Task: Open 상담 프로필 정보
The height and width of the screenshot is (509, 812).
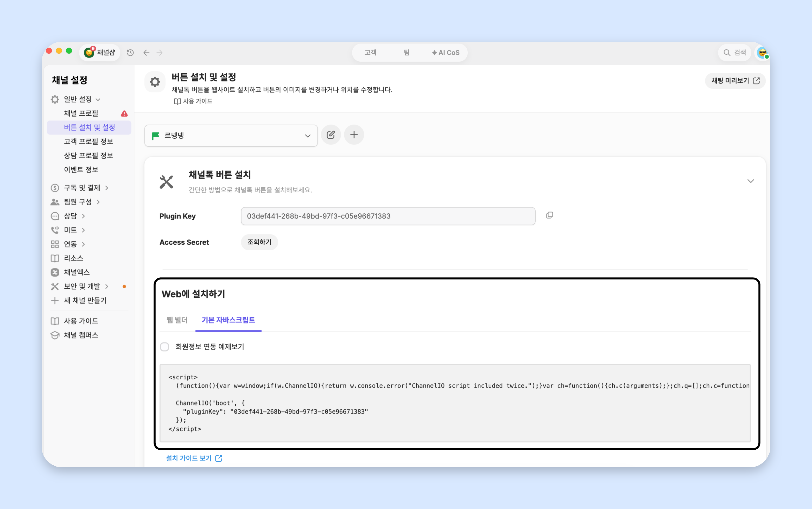Action: click(88, 156)
